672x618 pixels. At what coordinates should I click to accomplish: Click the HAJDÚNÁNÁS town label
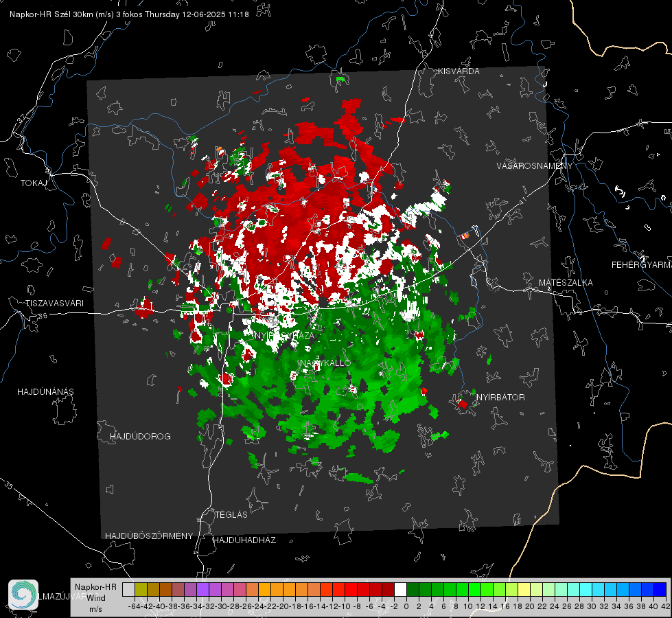pos(45,392)
